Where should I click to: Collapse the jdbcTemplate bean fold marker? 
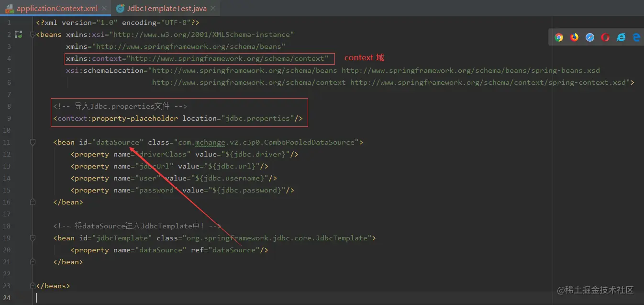(x=33, y=238)
